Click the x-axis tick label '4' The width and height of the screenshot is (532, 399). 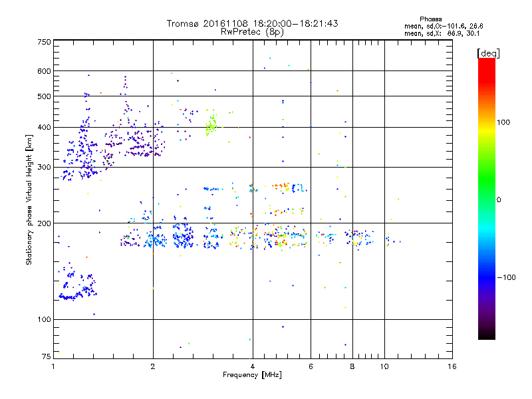[x=253, y=366]
